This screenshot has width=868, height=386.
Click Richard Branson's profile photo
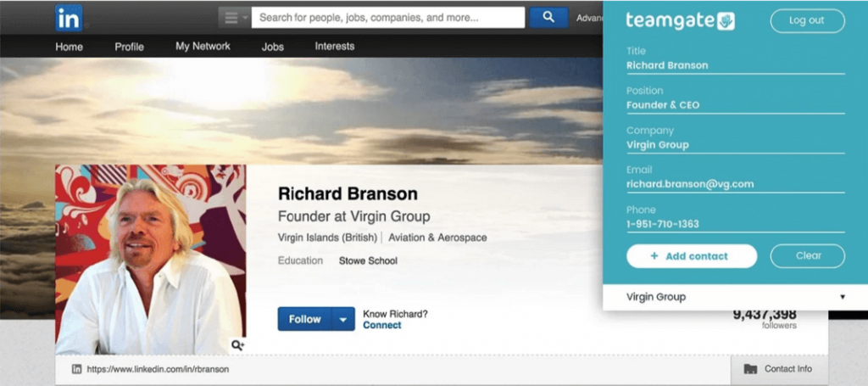(x=151, y=260)
